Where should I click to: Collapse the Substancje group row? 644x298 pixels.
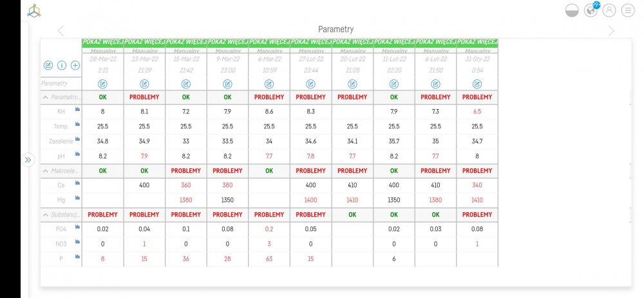point(45,214)
